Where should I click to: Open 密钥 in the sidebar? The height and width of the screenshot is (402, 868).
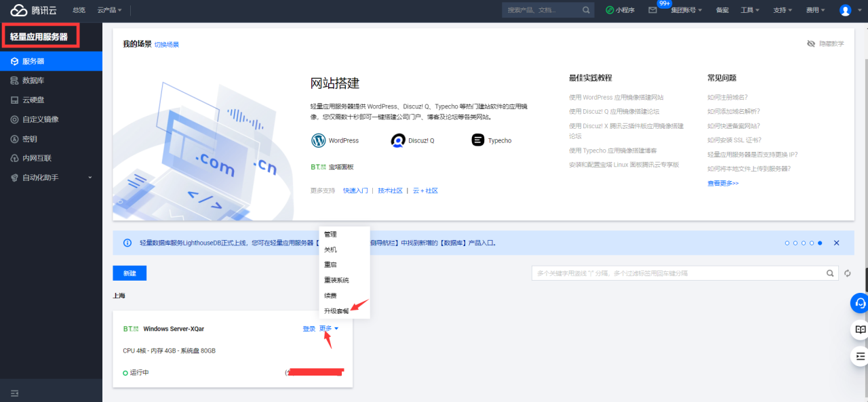[x=51, y=139]
